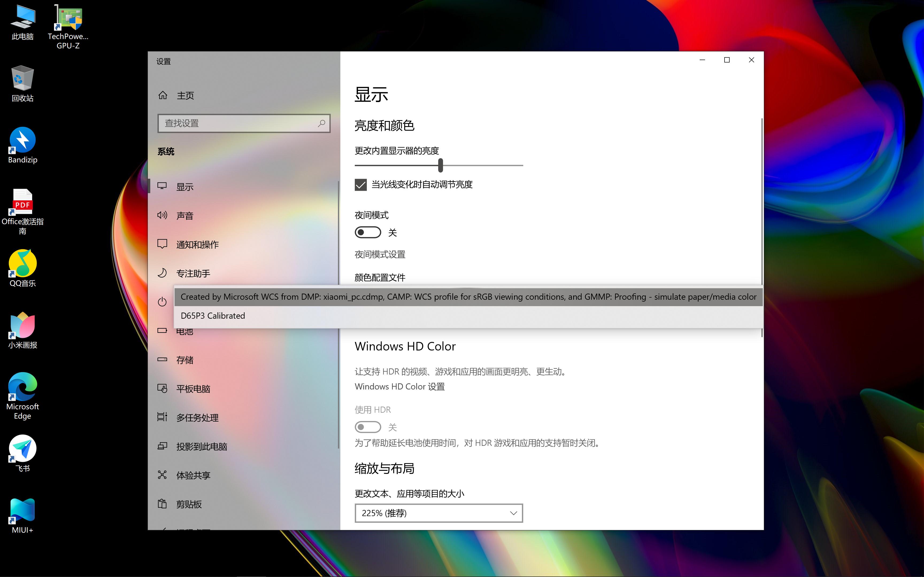Turn on 夜间模式 toggle
Viewport: 924px width, 577px height.
368,232
